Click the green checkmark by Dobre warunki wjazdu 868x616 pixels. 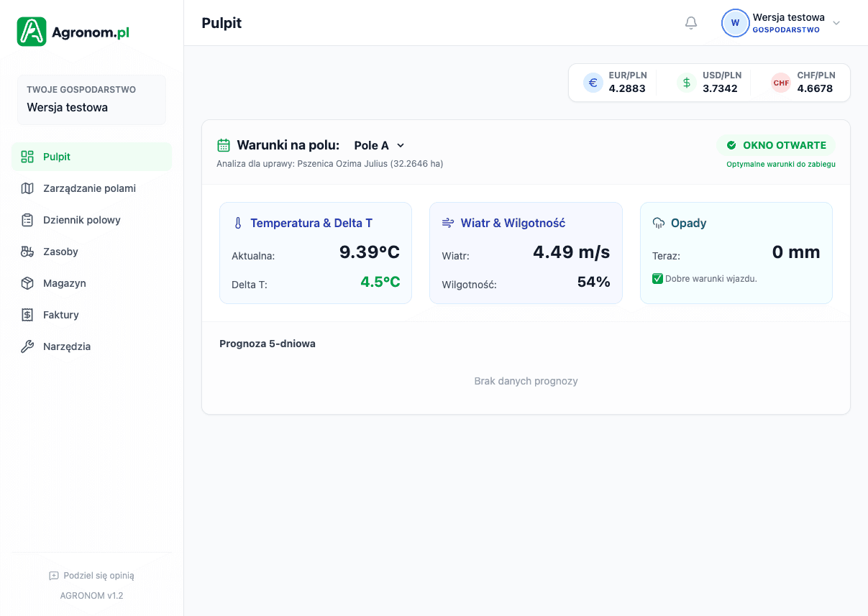tap(657, 279)
